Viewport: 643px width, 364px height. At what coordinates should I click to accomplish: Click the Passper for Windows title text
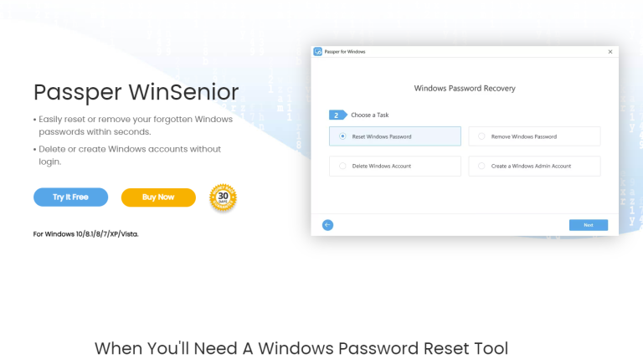coord(345,52)
